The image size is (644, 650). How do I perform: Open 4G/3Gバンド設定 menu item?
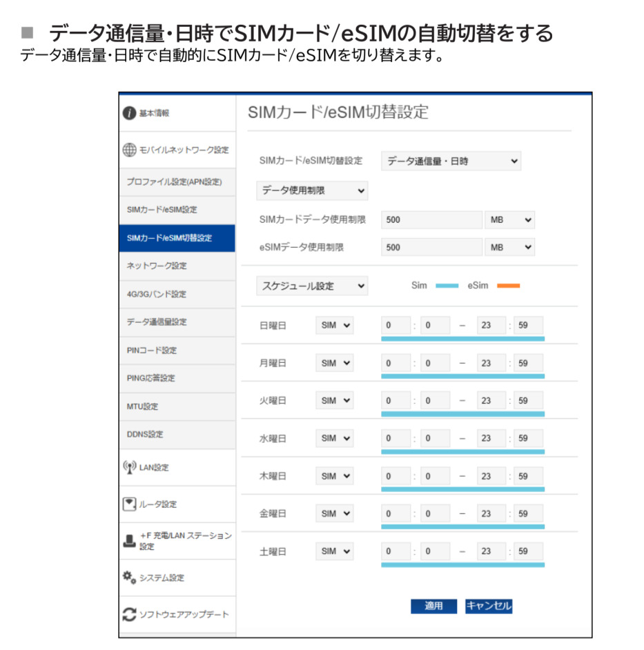point(177,294)
